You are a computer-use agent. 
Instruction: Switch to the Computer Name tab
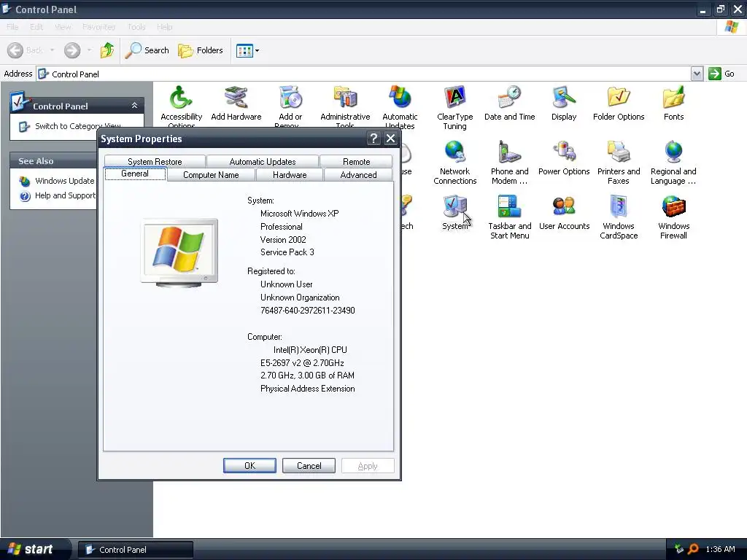(x=211, y=175)
